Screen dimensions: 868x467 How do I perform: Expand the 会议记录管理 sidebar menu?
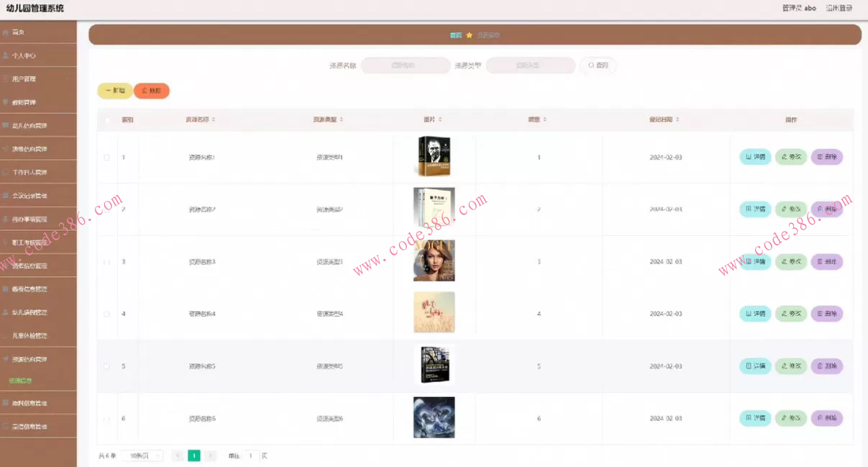38,196
